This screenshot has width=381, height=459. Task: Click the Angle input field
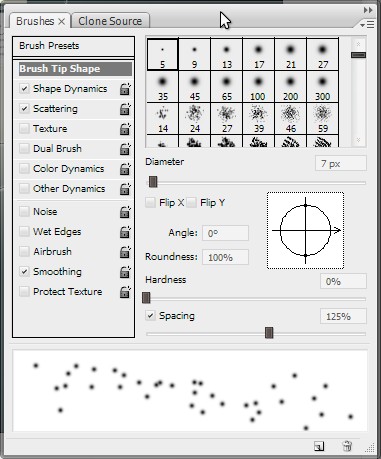225,233
